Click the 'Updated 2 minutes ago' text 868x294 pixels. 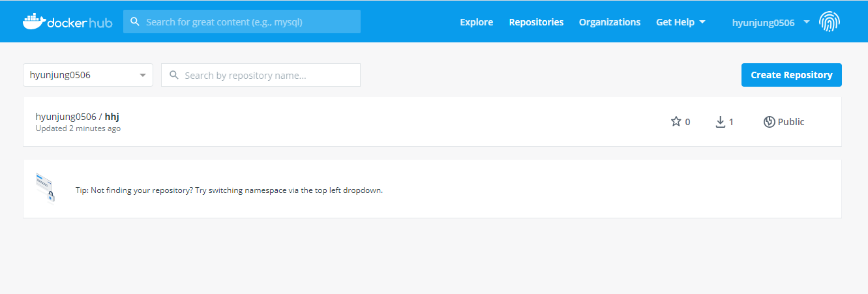[x=78, y=128]
